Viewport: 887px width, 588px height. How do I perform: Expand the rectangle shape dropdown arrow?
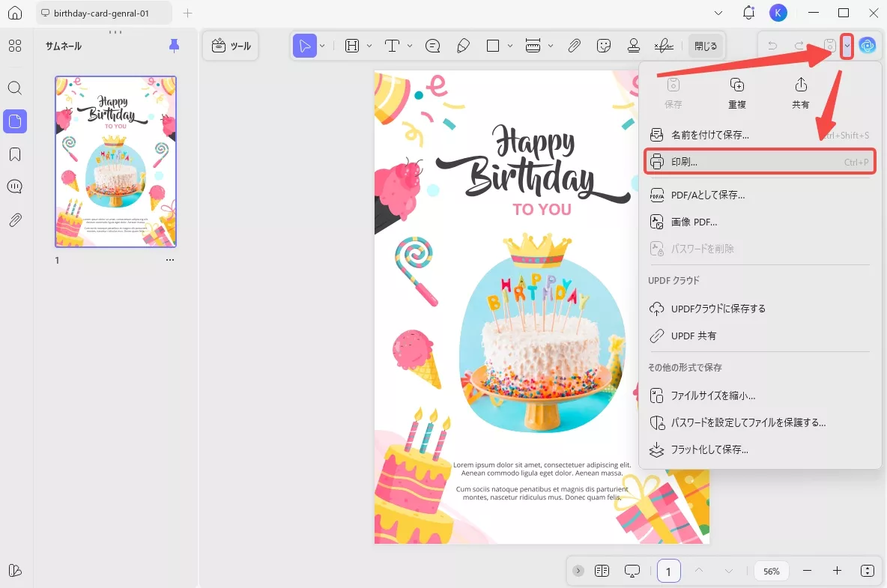510,46
